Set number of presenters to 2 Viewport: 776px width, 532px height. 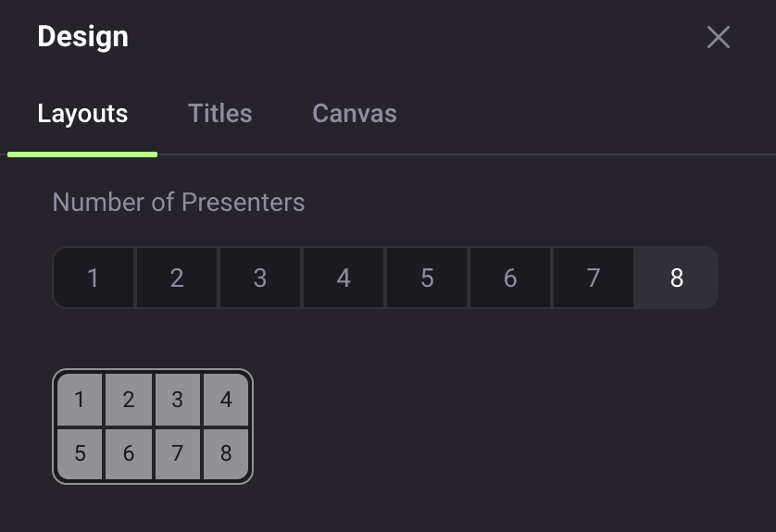tap(177, 278)
